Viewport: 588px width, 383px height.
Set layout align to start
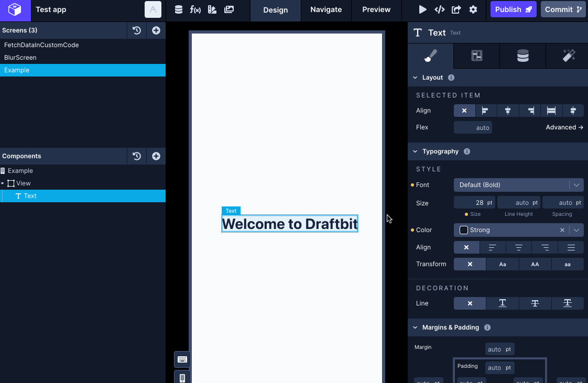(486, 111)
